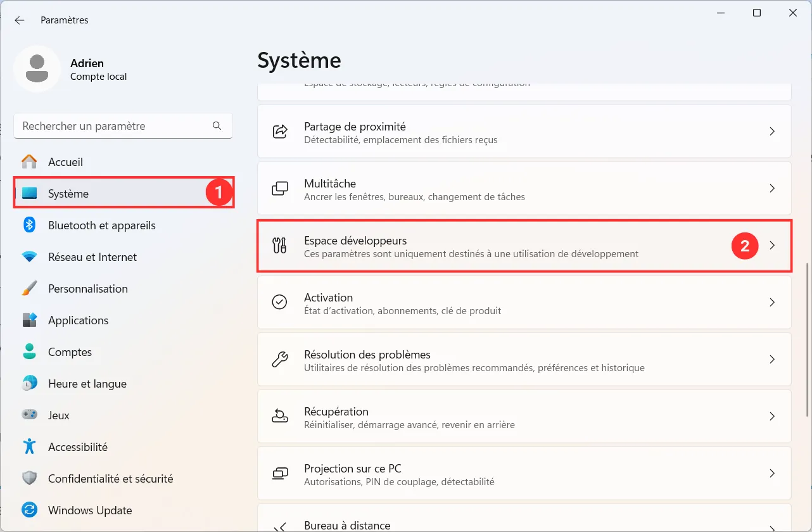Click the Espace développeurs tools icon
The width and height of the screenshot is (812, 532).
click(x=279, y=246)
